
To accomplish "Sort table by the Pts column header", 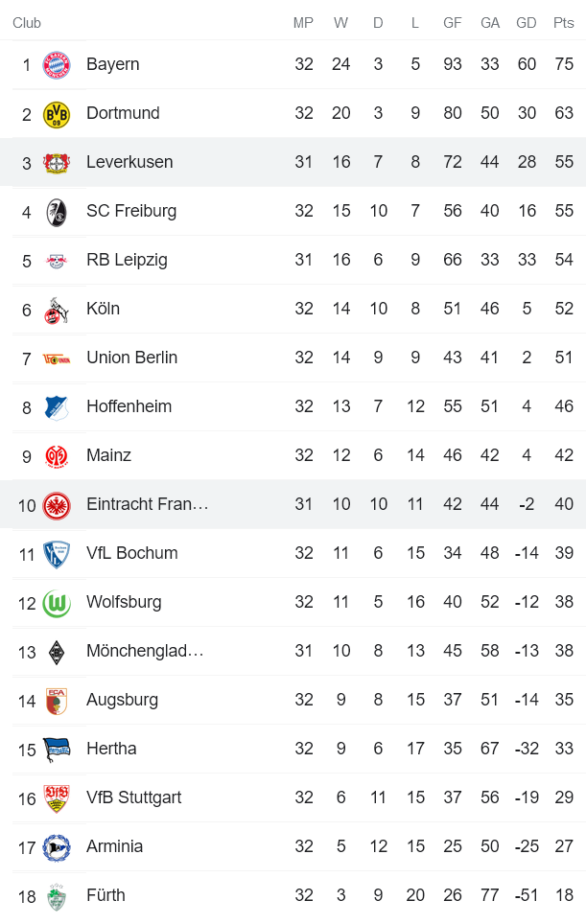I will [x=563, y=22].
